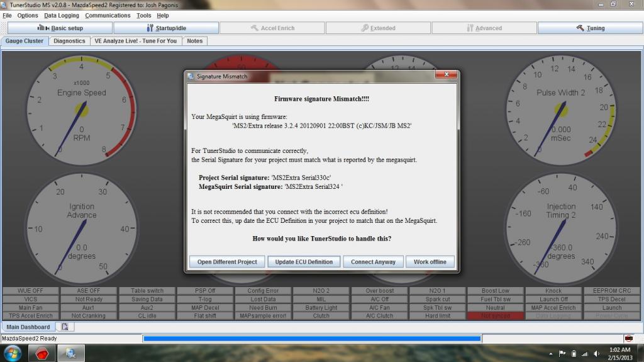Open the Data Logging menu

62,16
